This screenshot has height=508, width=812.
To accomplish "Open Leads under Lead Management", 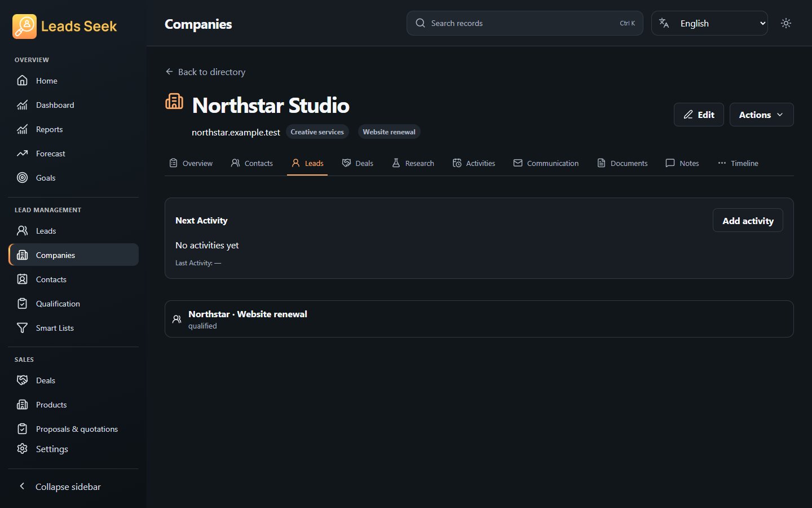I will click(73, 231).
